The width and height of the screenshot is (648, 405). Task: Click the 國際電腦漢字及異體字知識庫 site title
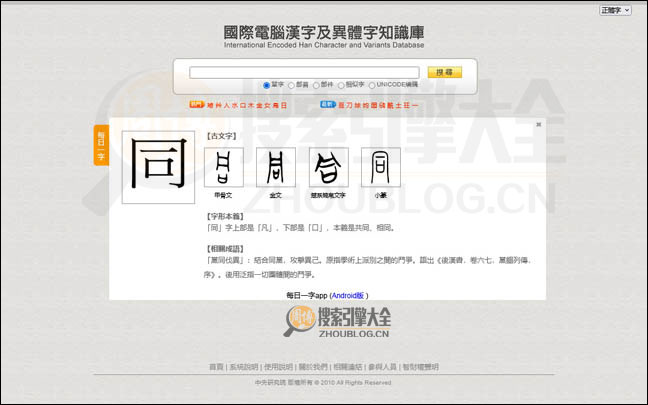tap(324, 33)
